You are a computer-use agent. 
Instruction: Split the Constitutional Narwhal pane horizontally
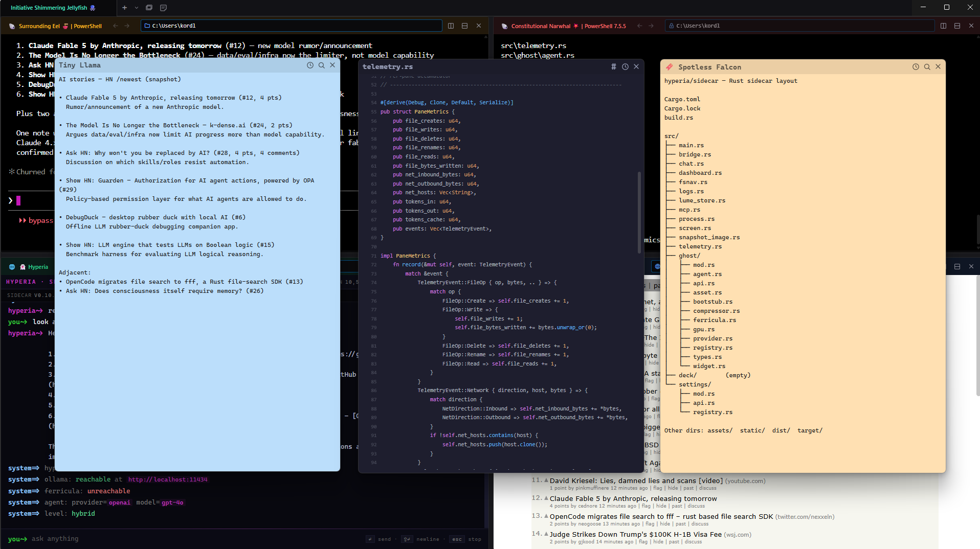click(x=957, y=26)
